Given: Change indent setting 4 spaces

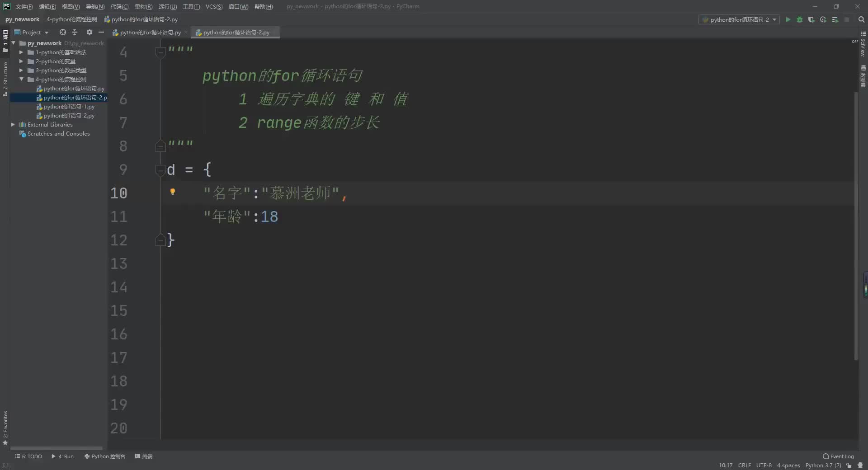Looking at the screenshot, I should point(788,465).
